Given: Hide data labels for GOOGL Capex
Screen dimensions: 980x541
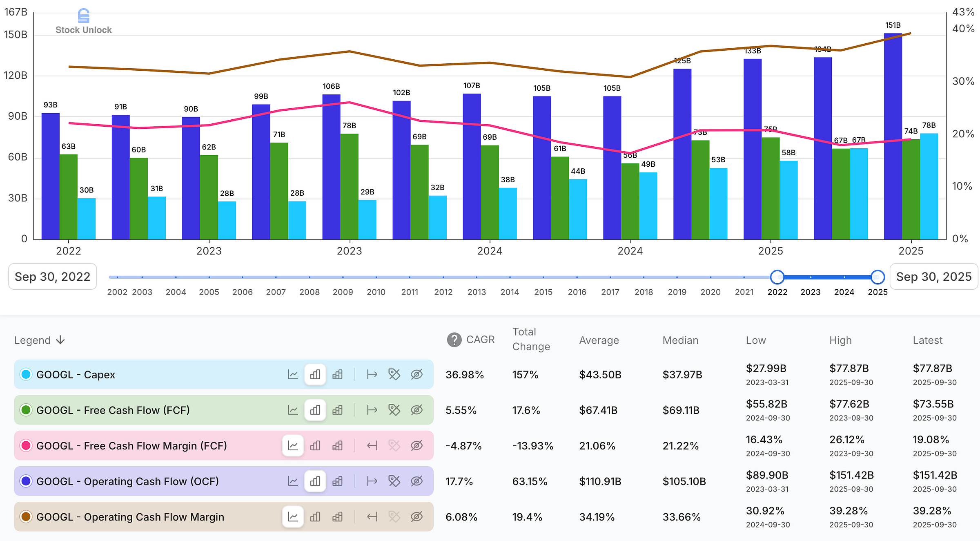Looking at the screenshot, I should 394,374.
